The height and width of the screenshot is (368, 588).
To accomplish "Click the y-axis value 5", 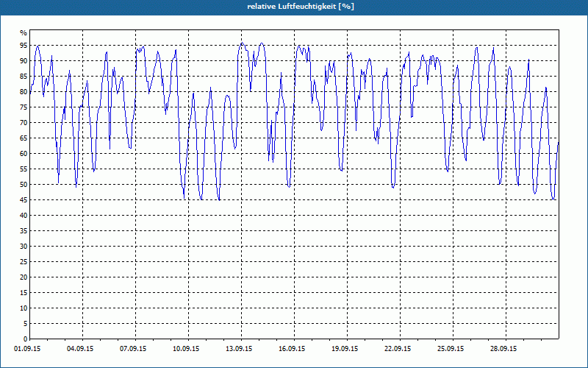I will 26,324.
